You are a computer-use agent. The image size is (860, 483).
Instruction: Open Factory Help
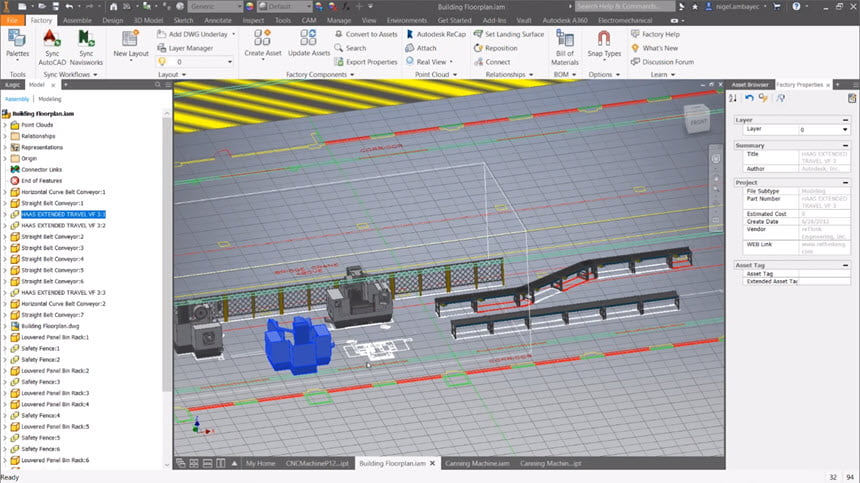point(655,34)
